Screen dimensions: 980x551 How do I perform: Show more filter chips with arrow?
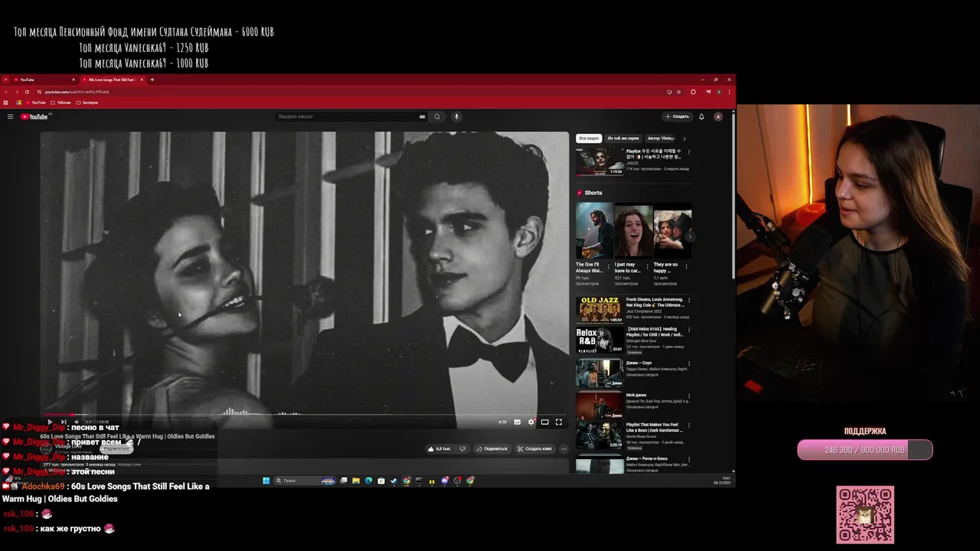click(x=684, y=139)
